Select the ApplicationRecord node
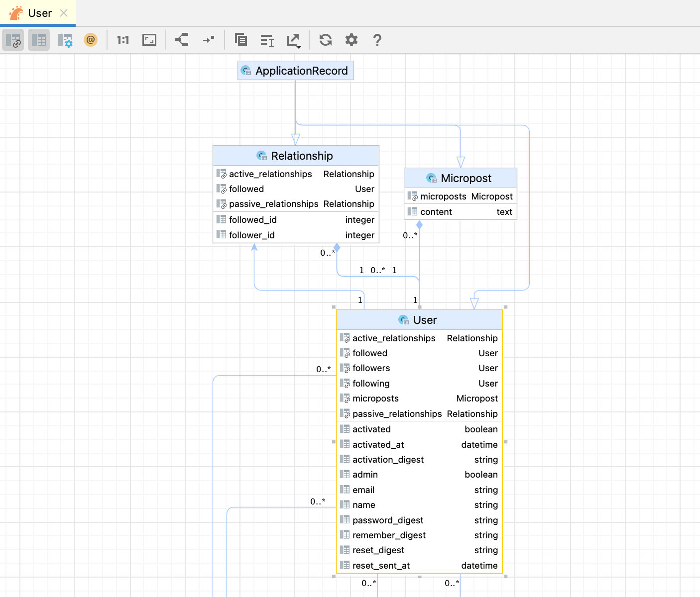This screenshot has width=700, height=597. pyautogui.click(x=295, y=70)
